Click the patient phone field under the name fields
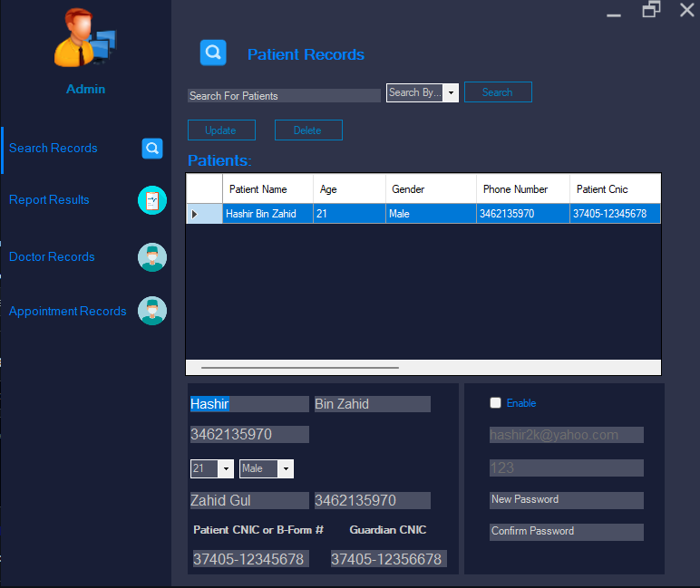Viewport: 700px width, 588px height. [x=249, y=434]
